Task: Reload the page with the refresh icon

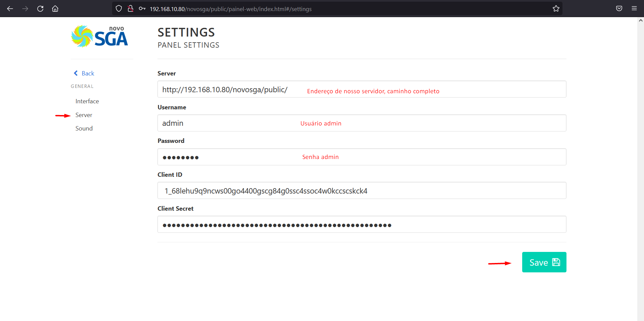Action: (x=40, y=9)
